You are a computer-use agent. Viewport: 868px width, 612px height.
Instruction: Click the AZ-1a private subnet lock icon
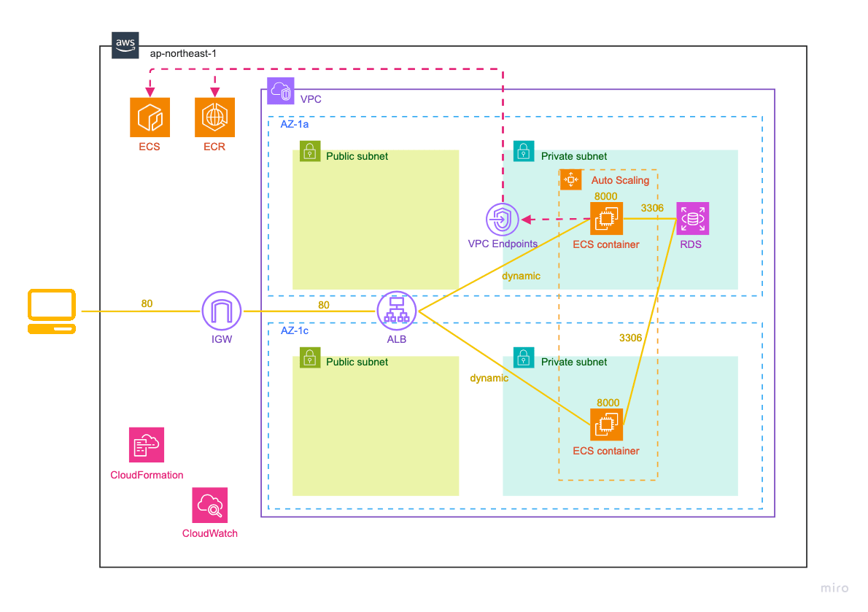click(524, 151)
